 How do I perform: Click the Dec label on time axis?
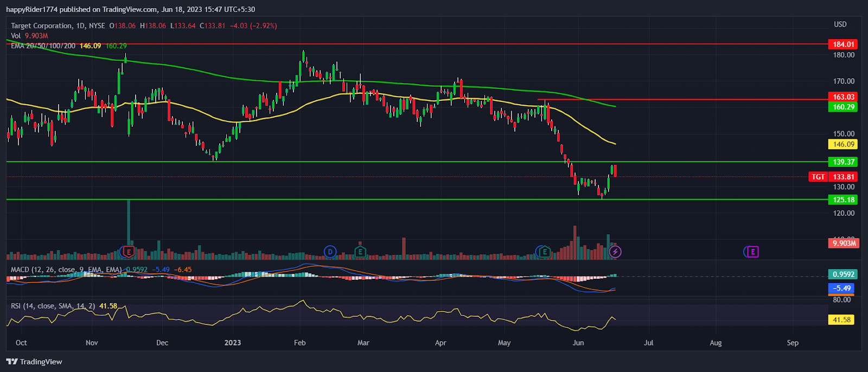pos(162,343)
